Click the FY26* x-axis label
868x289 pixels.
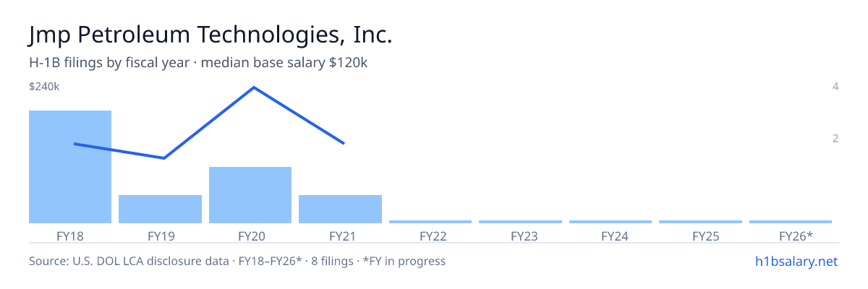coord(796,236)
